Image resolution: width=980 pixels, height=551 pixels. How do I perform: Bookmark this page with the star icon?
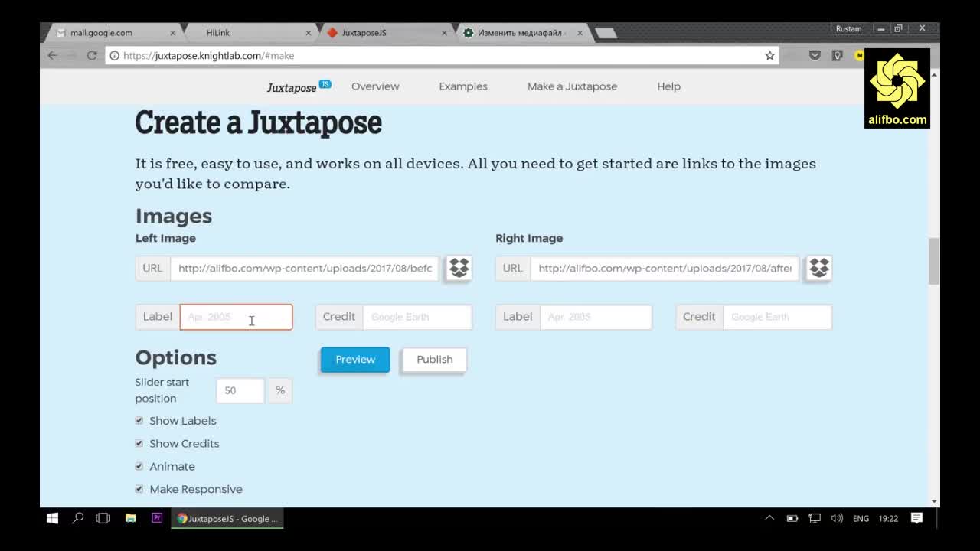(x=769, y=55)
